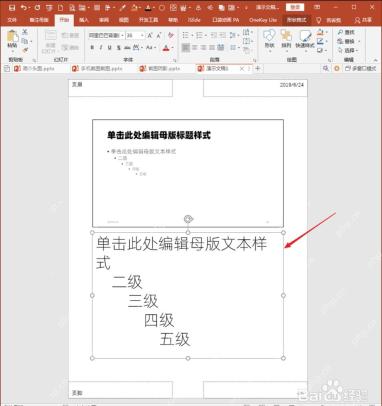Increase font size with larger A button
The image size is (382, 406).
tap(150, 35)
